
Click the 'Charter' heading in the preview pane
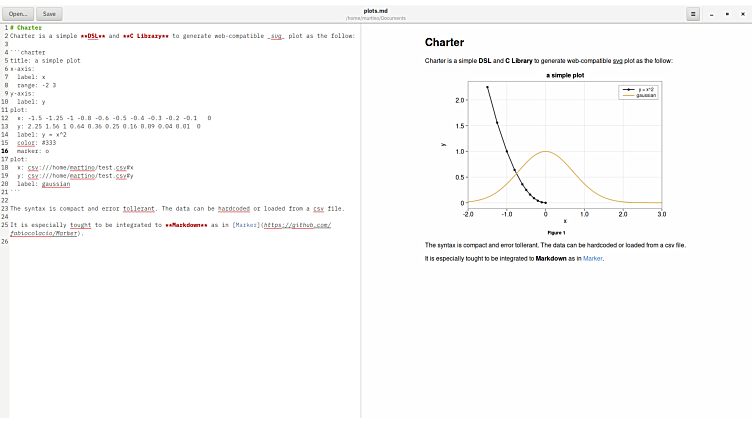[444, 43]
